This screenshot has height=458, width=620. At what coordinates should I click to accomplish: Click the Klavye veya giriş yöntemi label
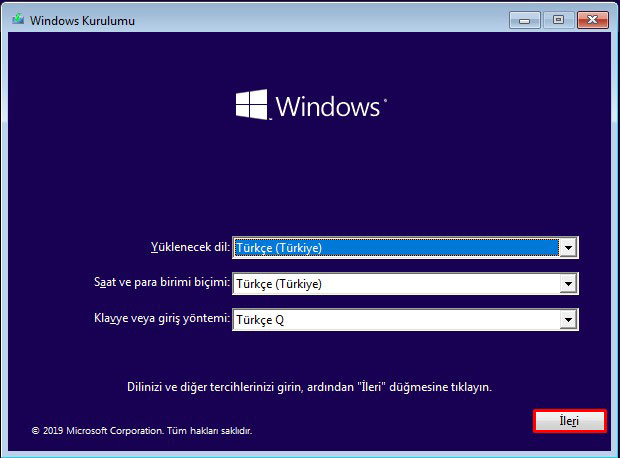pyautogui.click(x=162, y=318)
